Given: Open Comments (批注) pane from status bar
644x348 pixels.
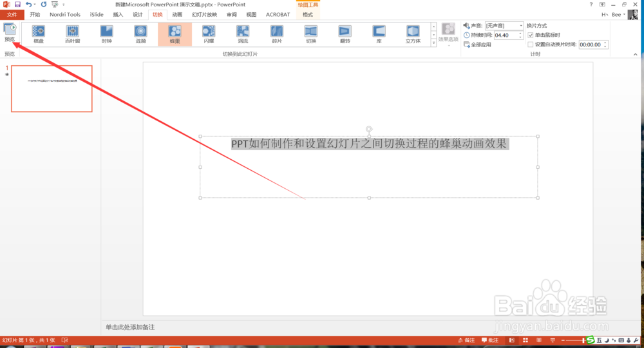Looking at the screenshot, I should pos(490,340).
